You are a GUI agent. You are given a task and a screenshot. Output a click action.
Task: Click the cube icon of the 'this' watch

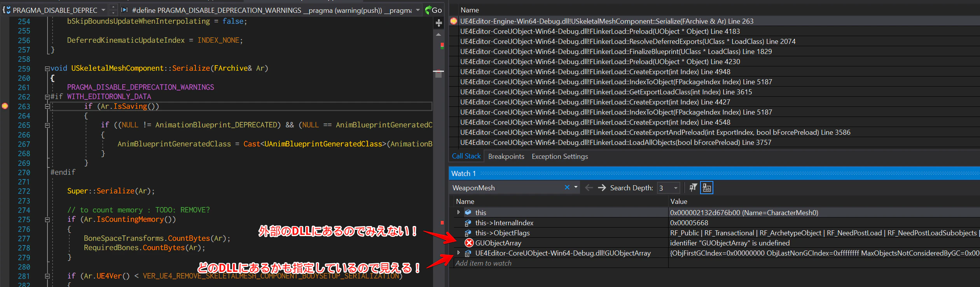[468, 212]
